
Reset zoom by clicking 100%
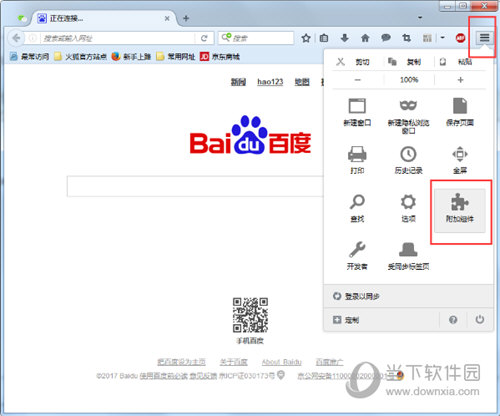click(409, 80)
